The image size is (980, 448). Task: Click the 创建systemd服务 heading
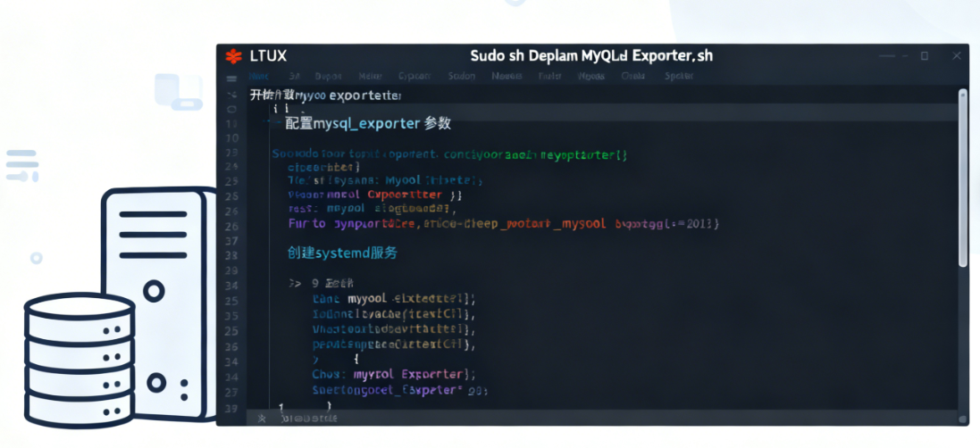342,253
